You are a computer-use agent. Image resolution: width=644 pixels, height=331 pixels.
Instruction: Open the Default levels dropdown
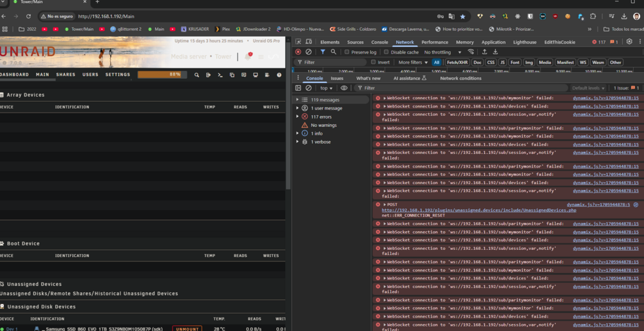[x=588, y=88]
